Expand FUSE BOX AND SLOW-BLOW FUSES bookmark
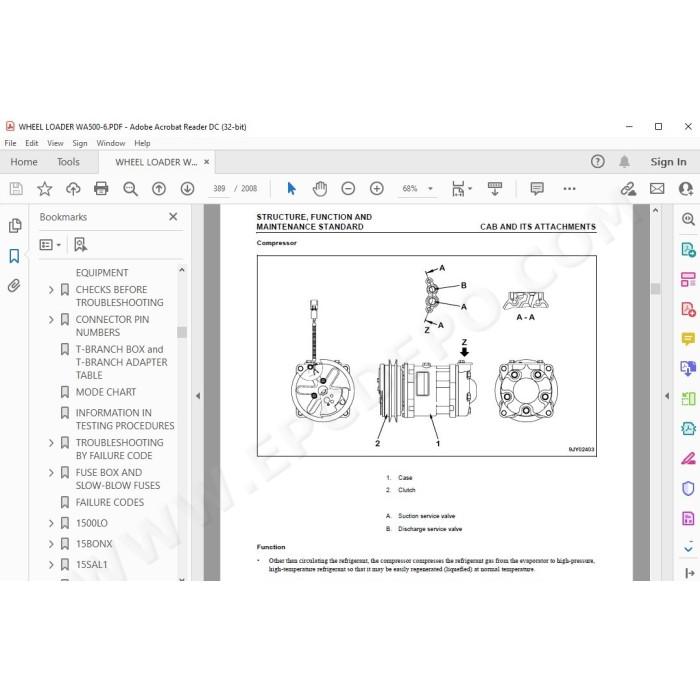700x700 pixels. (51, 473)
